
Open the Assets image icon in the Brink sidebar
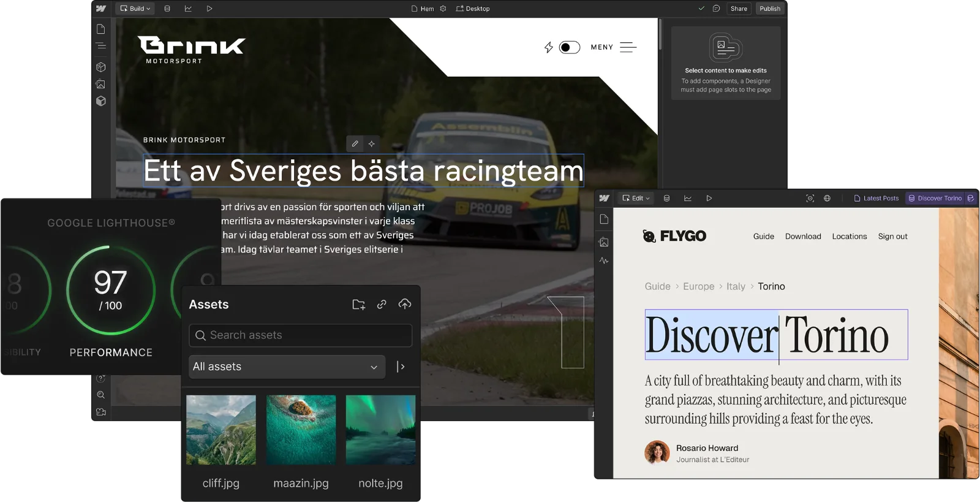(x=101, y=84)
